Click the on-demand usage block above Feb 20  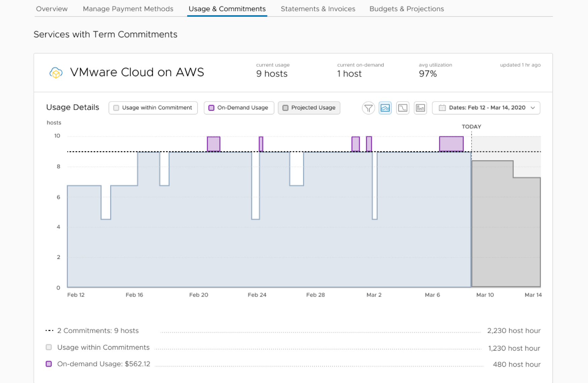(x=213, y=144)
